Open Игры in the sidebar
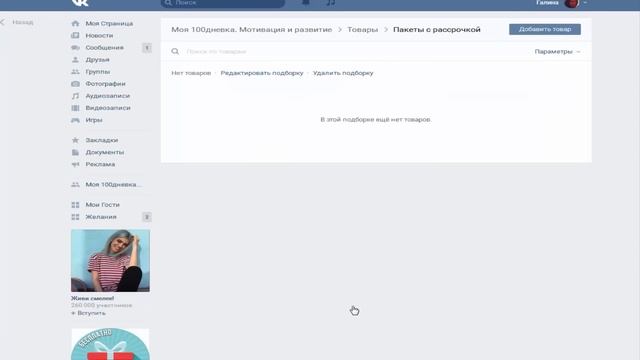The height and width of the screenshot is (360, 640). tap(94, 120)
